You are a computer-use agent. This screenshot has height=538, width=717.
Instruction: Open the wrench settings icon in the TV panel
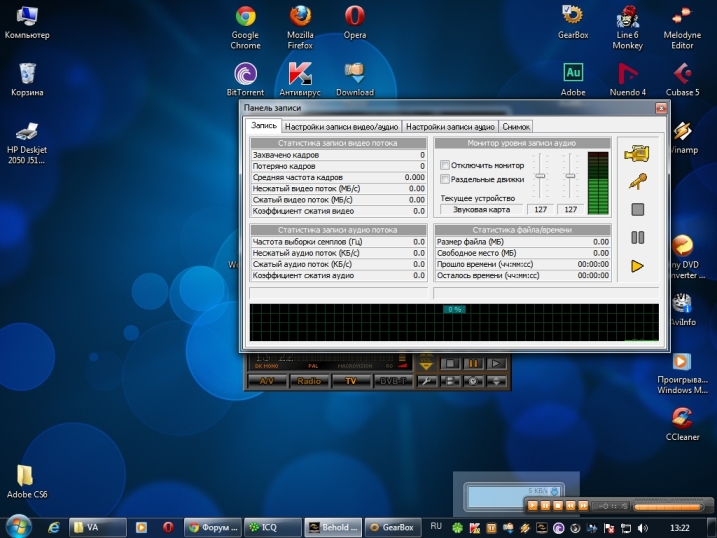[x=426, y=381]
